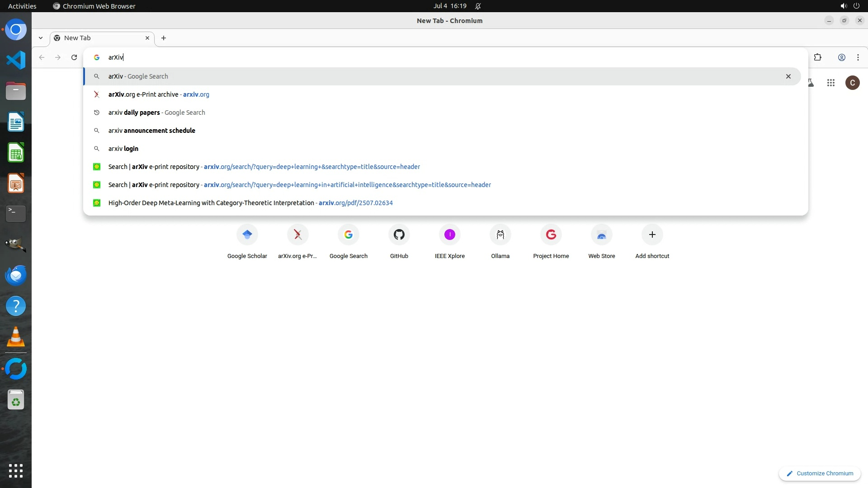The image size is (868, 488).
Task: Open a new tab with plus button
Action: click(x=164, y=38)
